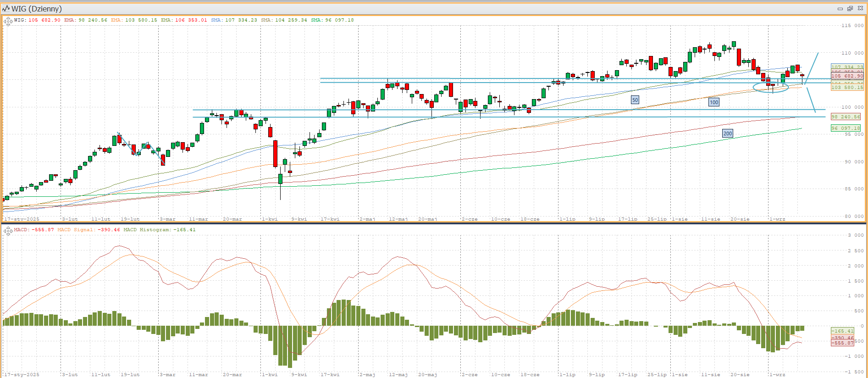
Task: Click the 98 240.56 EMA axis tag
Action: coord(846,117)
